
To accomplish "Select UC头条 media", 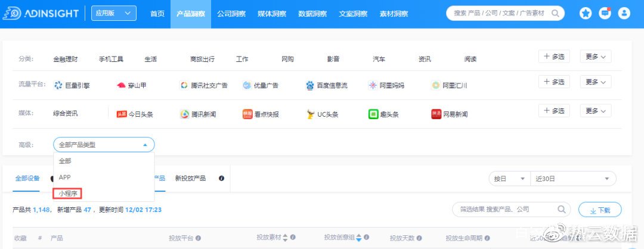I will click(323, 114).
